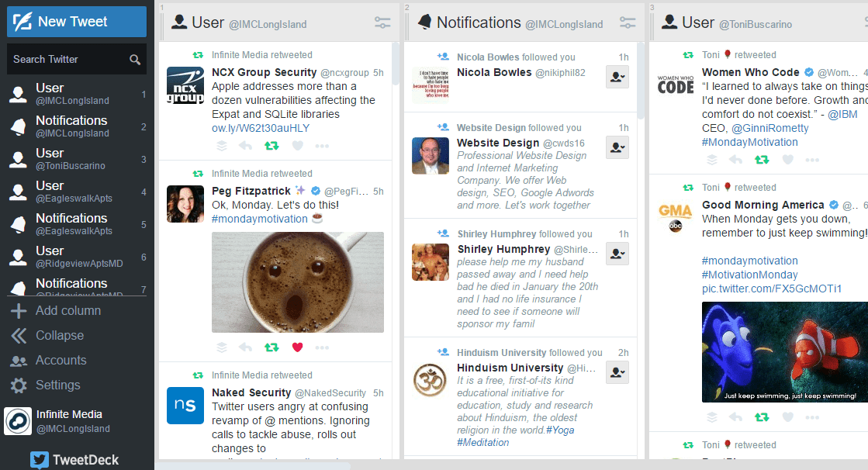Screen dimensions: 868x470
Task: Click the #Yoga hashtag
Action: tap(560, 430)
